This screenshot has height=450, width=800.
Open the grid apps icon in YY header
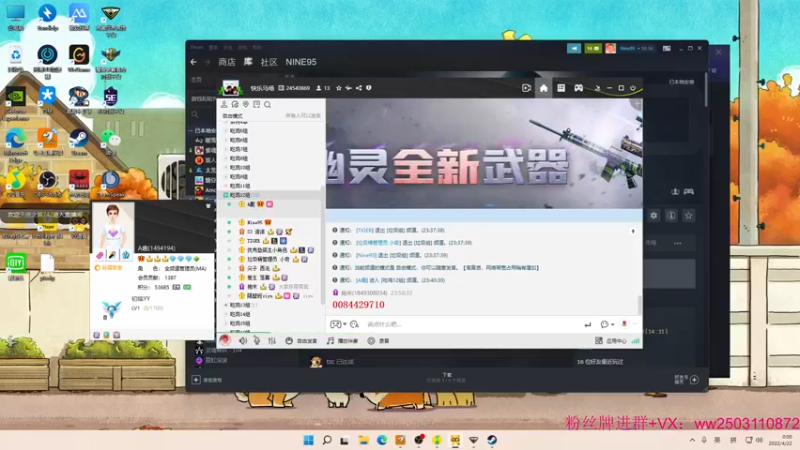point(561,88)
